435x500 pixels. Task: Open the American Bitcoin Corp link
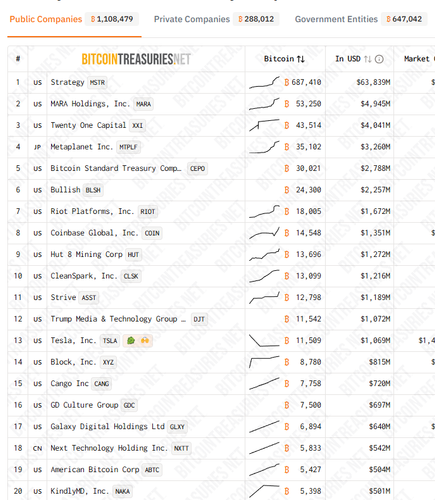click(x=95, y=469)
